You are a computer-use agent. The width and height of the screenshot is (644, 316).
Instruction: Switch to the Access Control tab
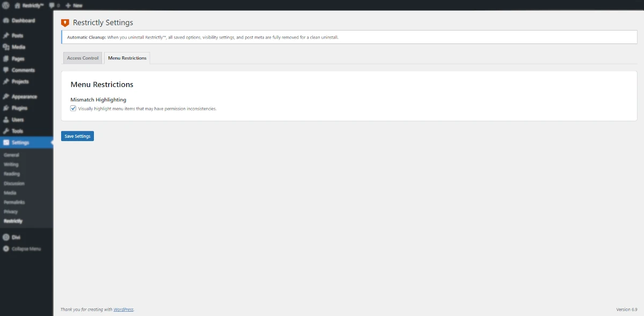(83, 58)
